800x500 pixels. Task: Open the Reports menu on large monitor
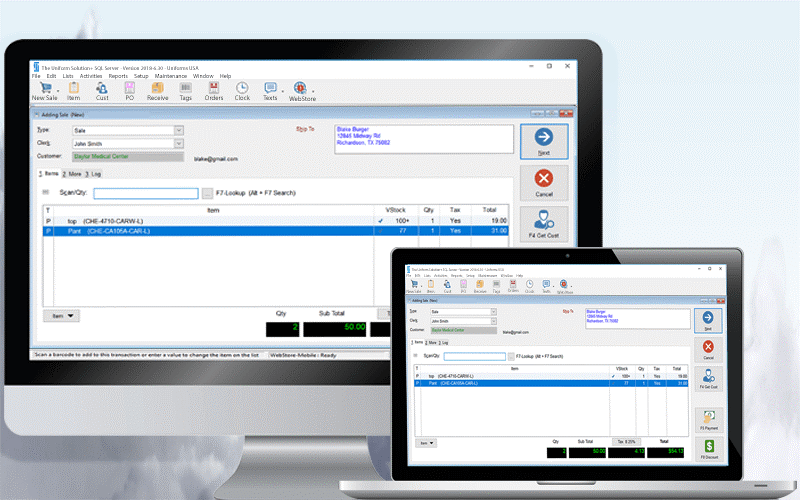click(118, 76)
